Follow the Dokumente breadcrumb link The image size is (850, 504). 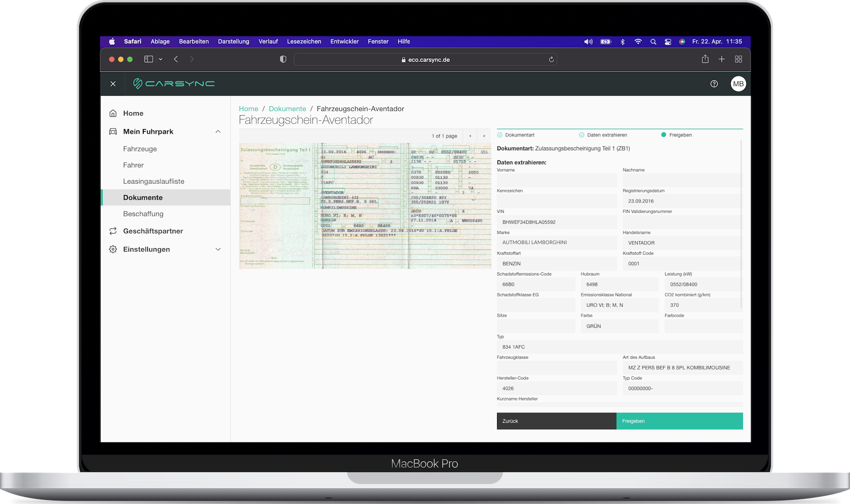click(x=287, y=109)
